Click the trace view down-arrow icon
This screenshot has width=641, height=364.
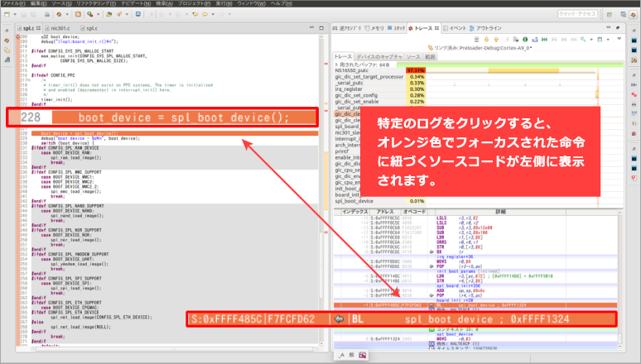click(x=486, y=40)
